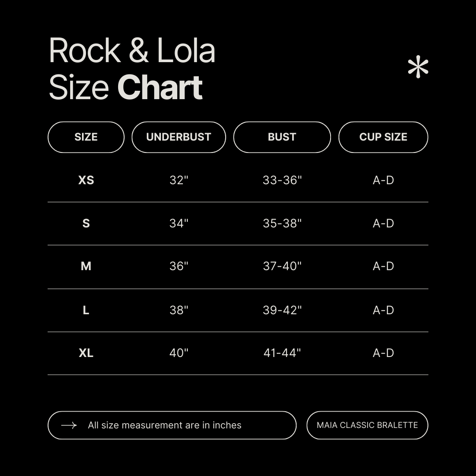The height and width of the screenshot is (476, 476).
Task: Click the 32" underbust value
Action: tap(178, 180)
